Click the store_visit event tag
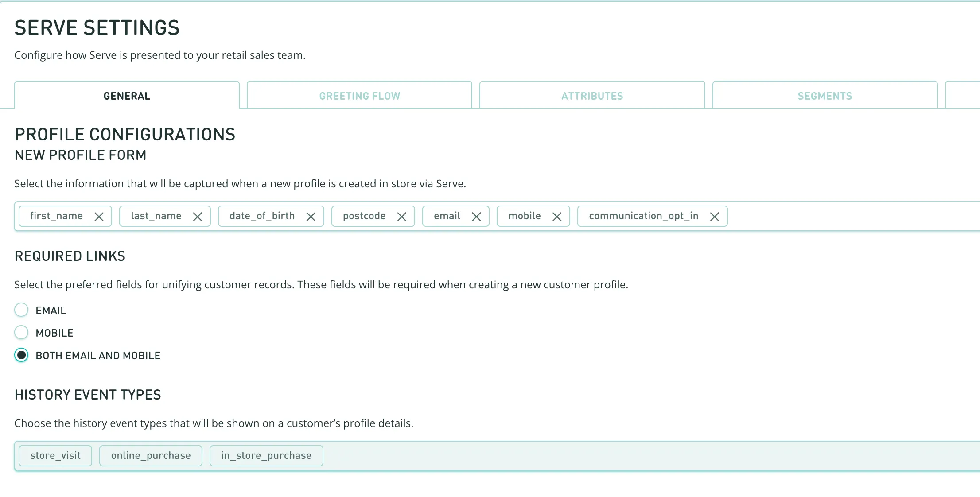 (55, 456)
